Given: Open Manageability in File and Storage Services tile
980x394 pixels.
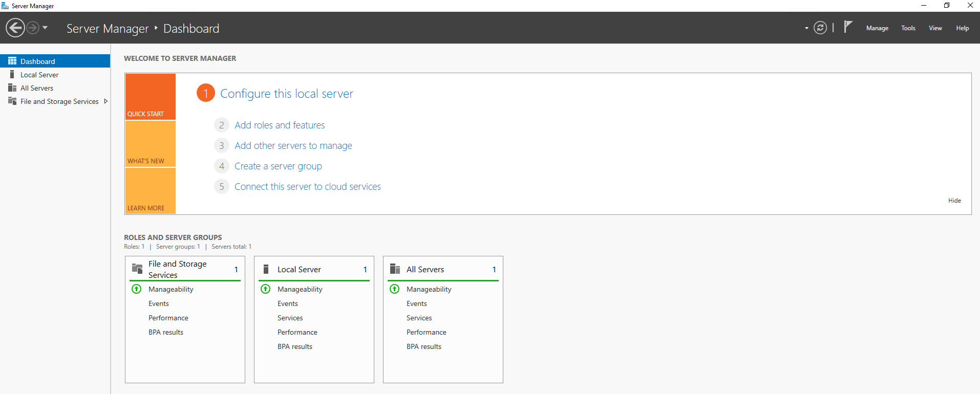Looking at the screenshot, I should tap(171, 289).
